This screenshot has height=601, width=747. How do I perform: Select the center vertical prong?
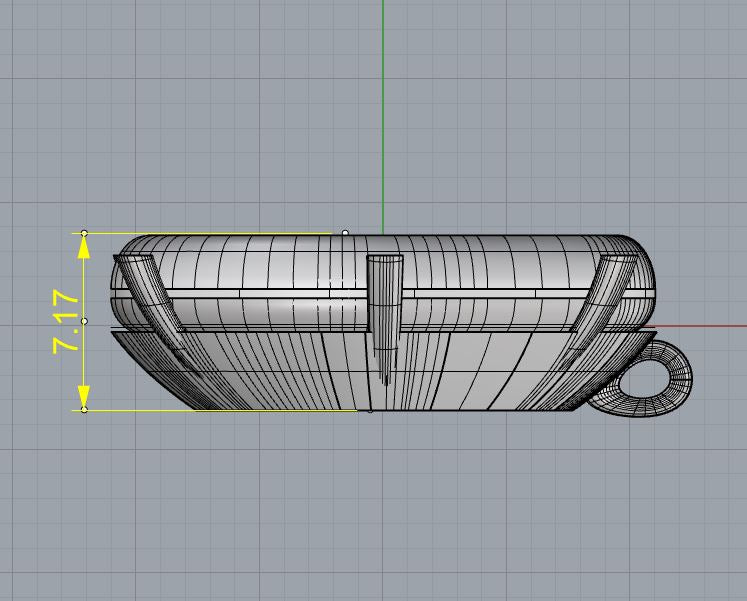pos(384,300)
